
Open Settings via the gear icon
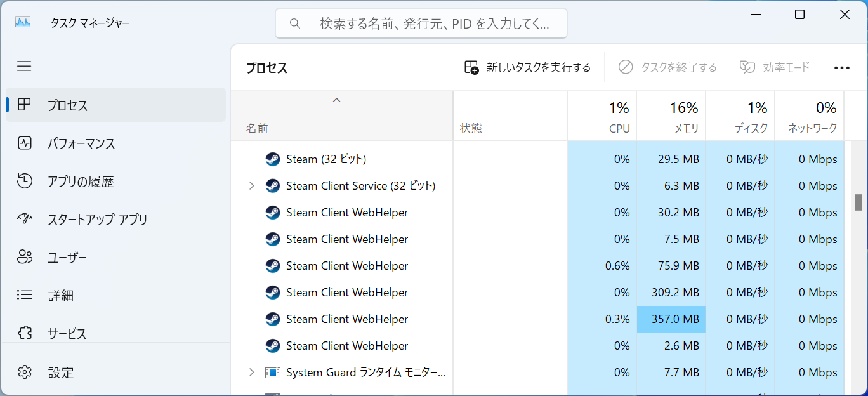coord(25,372)
